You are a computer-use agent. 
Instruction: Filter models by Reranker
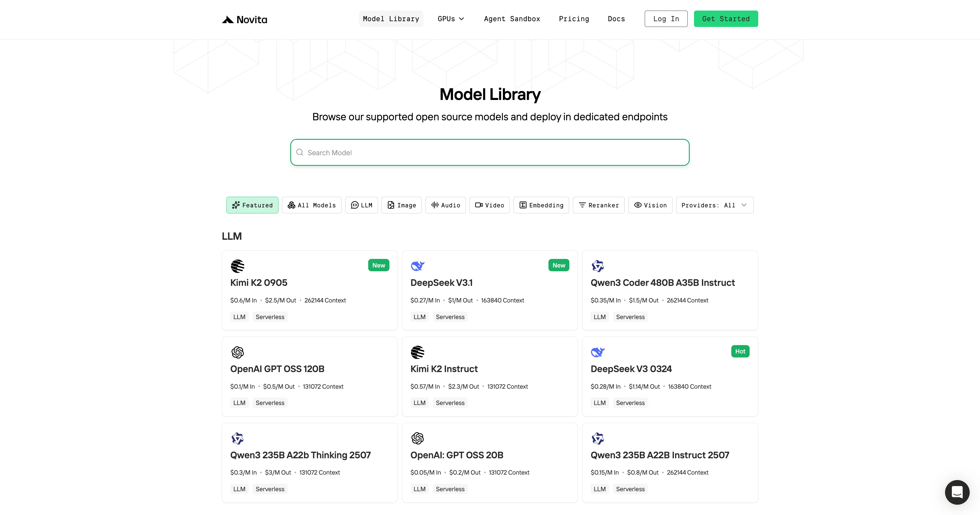click(599, 205)
